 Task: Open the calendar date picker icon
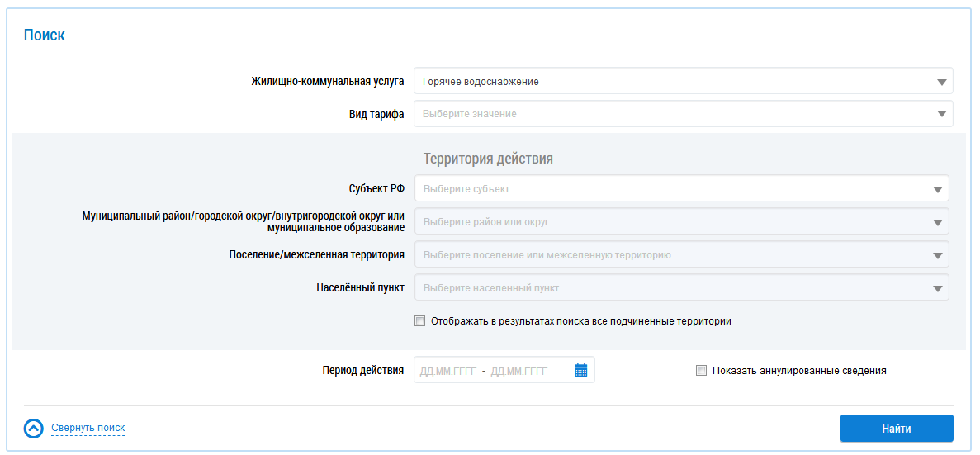pos(580,370)
